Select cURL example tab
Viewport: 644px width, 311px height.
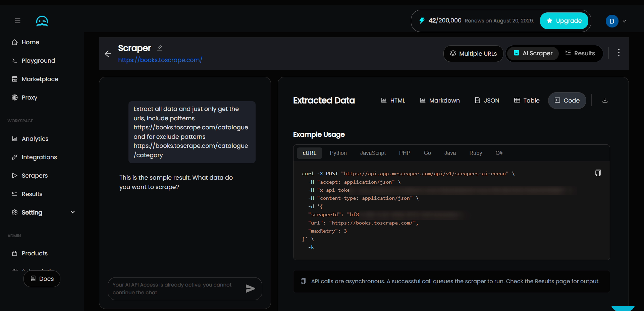pos(309,153)
